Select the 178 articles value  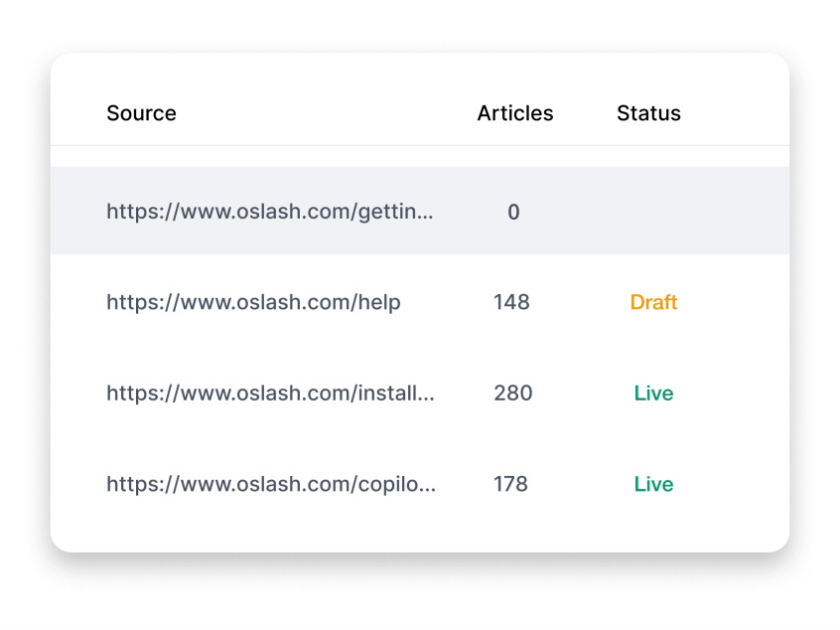(511, 485)
